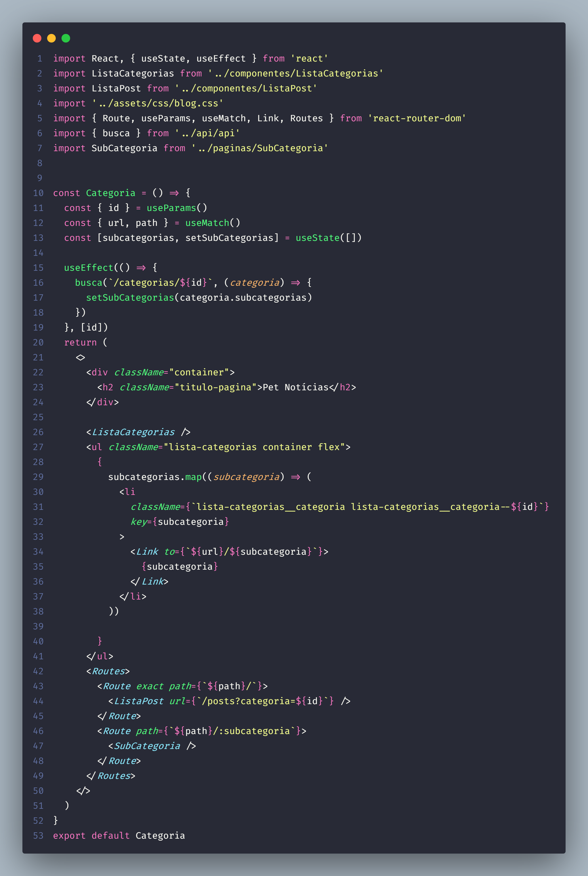Click 'Pet Notícias' heading text
Image resolution: width=588 pixels, height=876 pixels.
coord(295,387)
